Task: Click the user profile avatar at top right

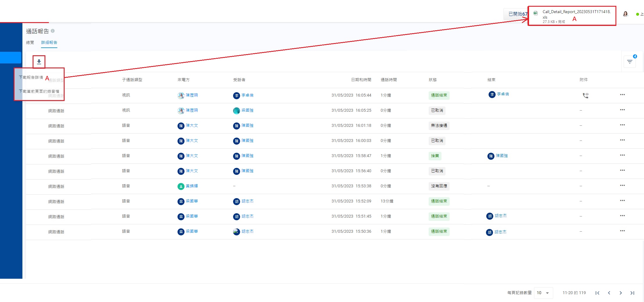Action: click(625, 14)
